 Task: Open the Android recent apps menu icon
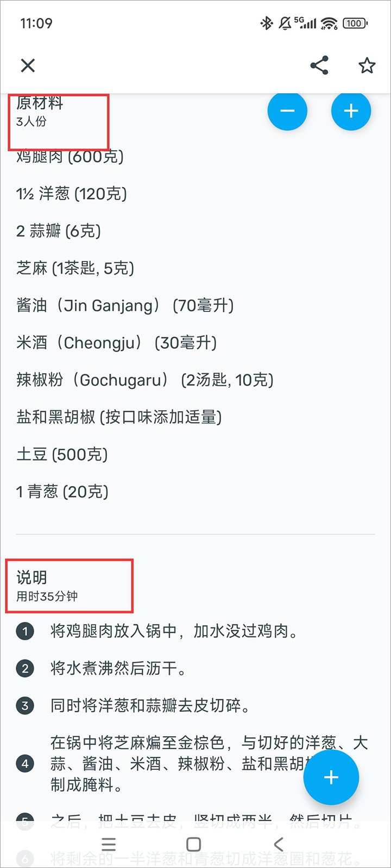(109, 844)
